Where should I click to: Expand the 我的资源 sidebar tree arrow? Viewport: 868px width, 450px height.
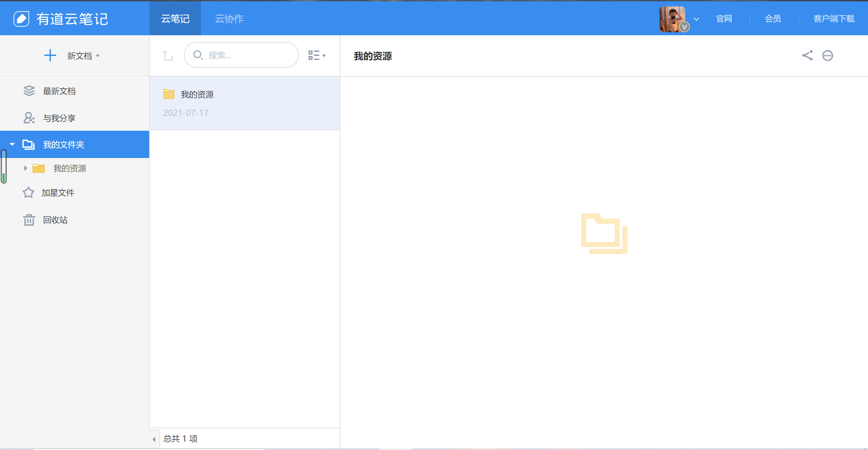[25, 168]
